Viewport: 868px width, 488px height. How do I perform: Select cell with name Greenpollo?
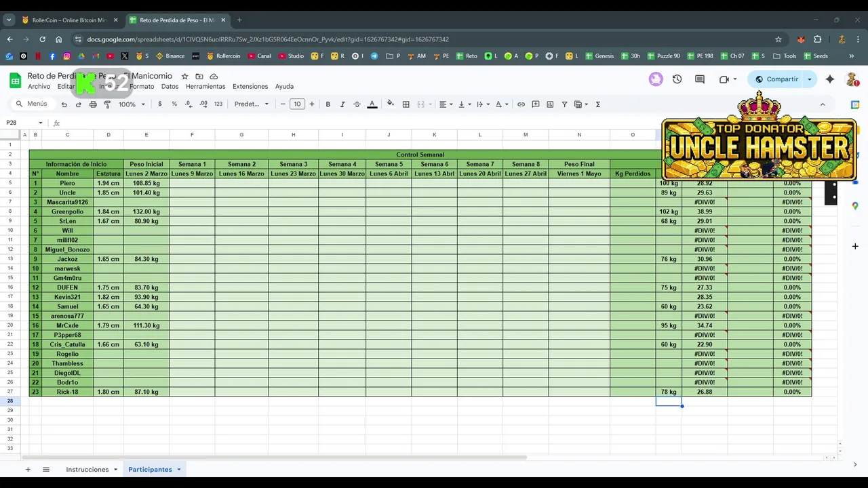67,211
